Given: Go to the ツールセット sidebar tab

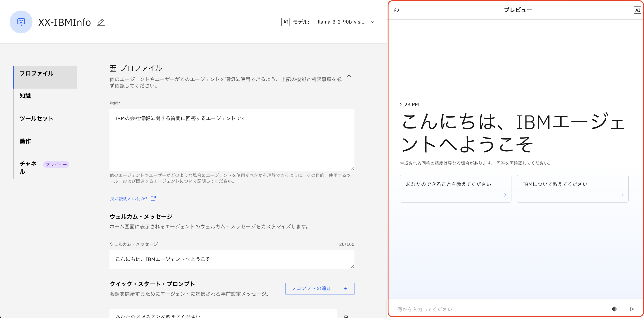Looking at the screenshot, I should tap(36, 118).
